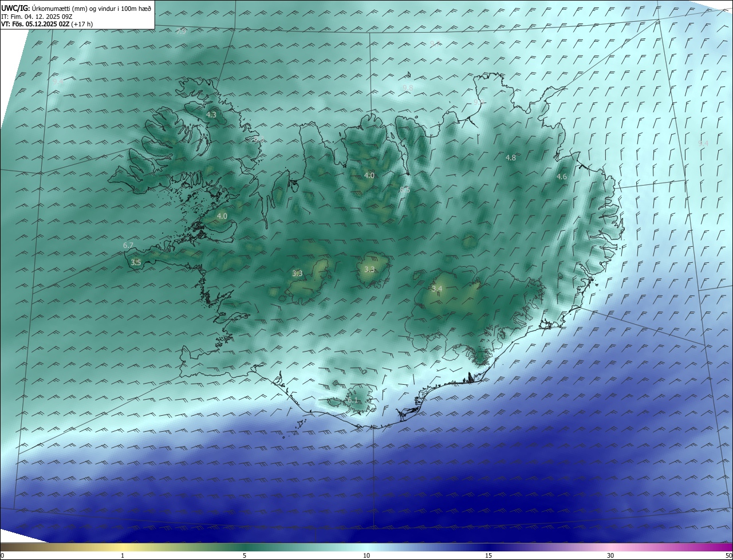Click the color bar tick label "50"
733x560 pixels.
tap(728, 555)
